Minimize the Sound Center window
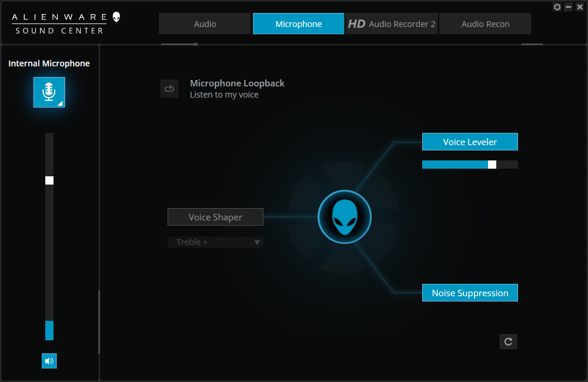 569,6
